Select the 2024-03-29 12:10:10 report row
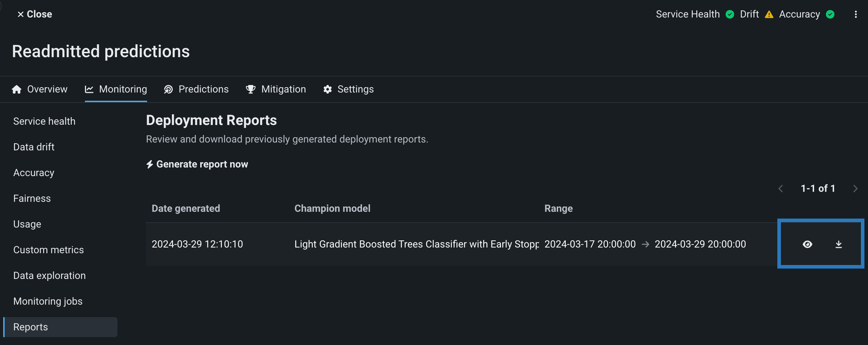The height and width of the screenshot is (345, 868). pos(197,244)
